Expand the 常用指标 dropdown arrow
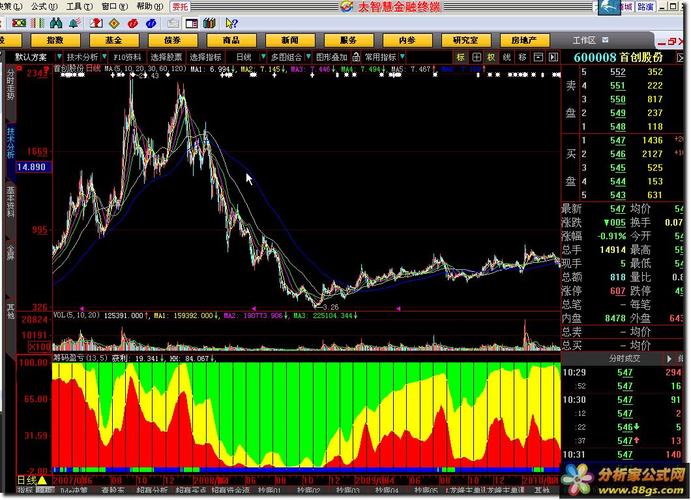Screen dimensions: 691x500 tap(402, 57)
